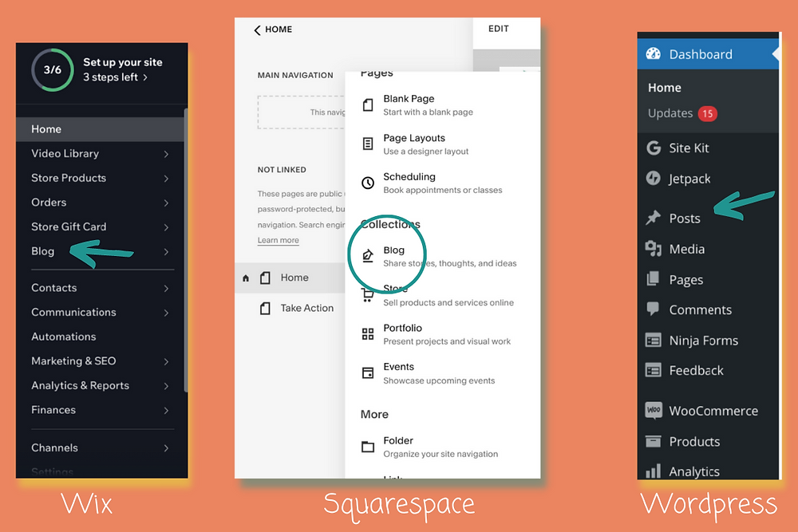This screenshot has width=798, height=532.
Task: Click the Wix sidebar scrollbar
Action: 186,249
